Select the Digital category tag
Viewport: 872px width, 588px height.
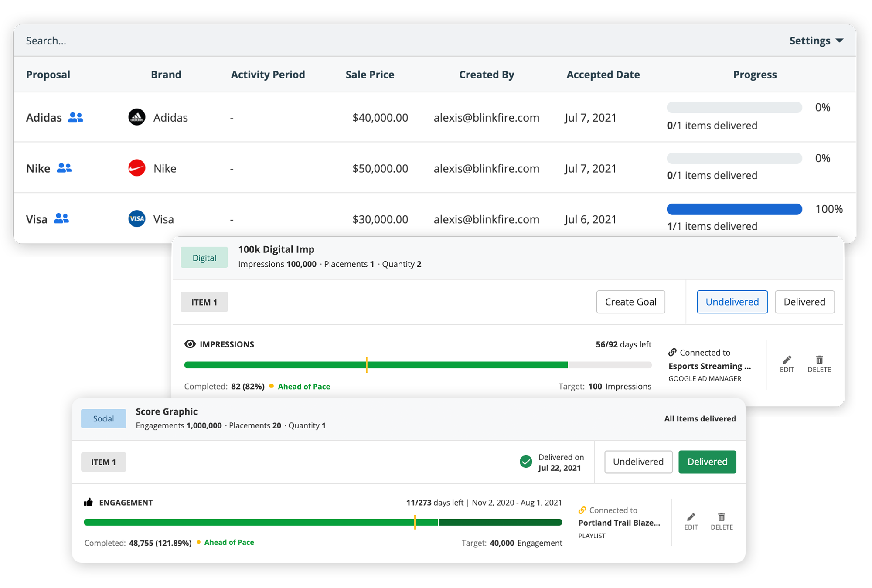(204, 258)
